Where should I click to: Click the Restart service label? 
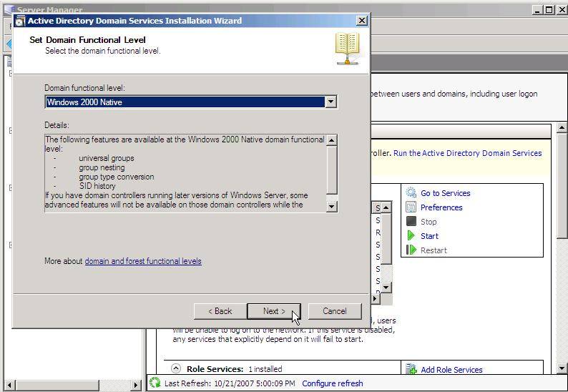434,250
